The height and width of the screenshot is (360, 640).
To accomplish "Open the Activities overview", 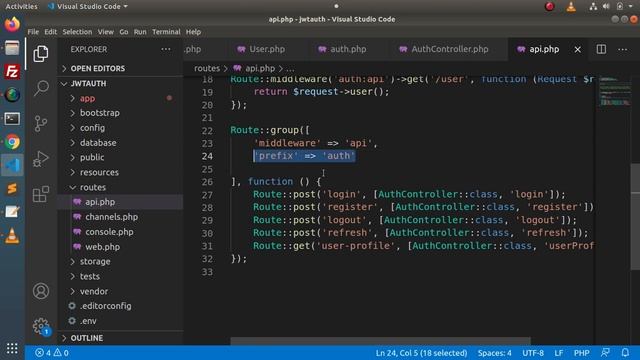I will 21,7.
